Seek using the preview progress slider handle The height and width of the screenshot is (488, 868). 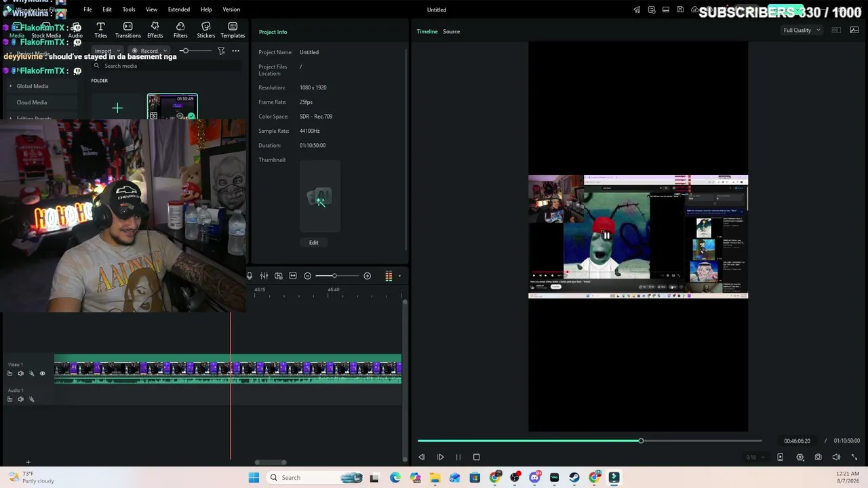pyautogui.click(x=641, y=441)
